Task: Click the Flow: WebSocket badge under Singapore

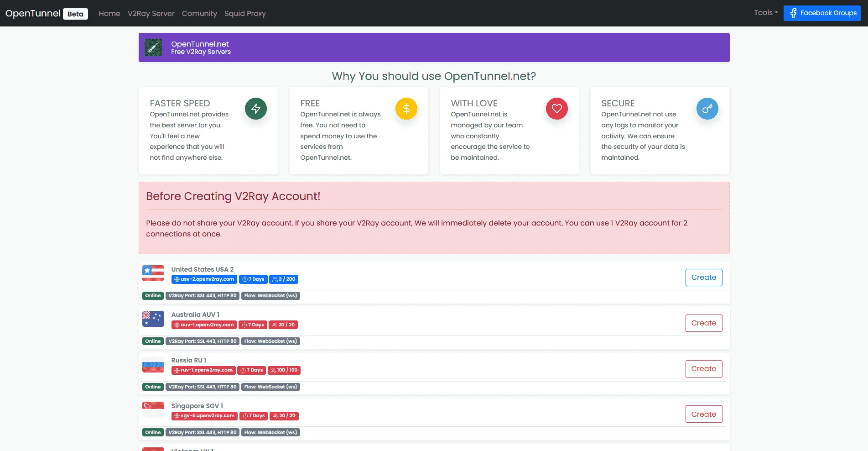Action: point(270,433)
